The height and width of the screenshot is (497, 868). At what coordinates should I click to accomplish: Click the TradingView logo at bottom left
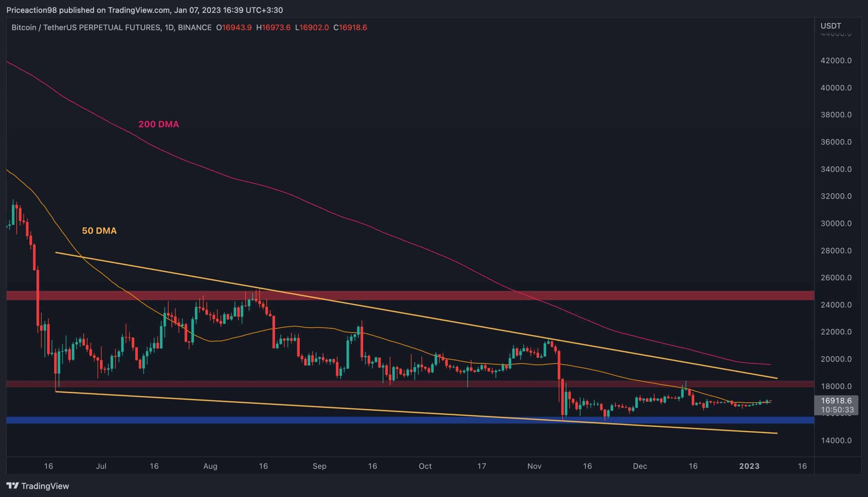[x=38, y=486]
